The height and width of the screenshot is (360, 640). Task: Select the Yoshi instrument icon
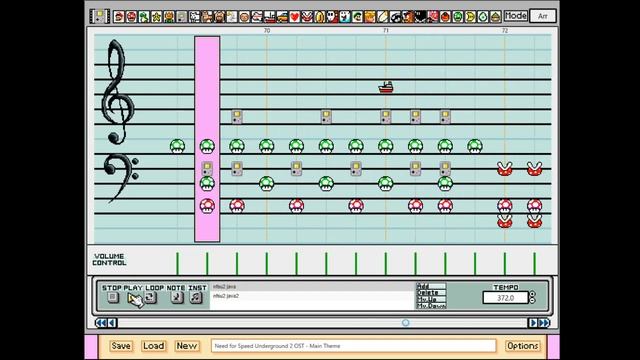coord(144,17)
